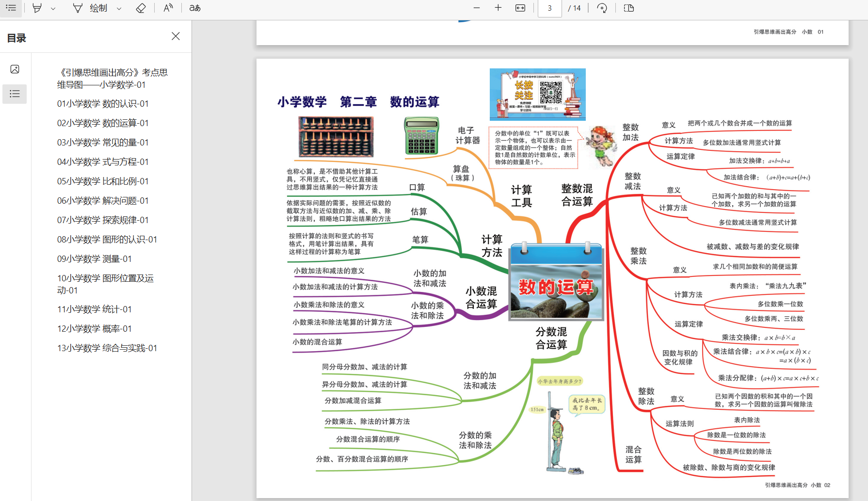The height and width of the screenshot is (501, 868).
Task: Rotate the document page
Action: click(x=602, y=8)
